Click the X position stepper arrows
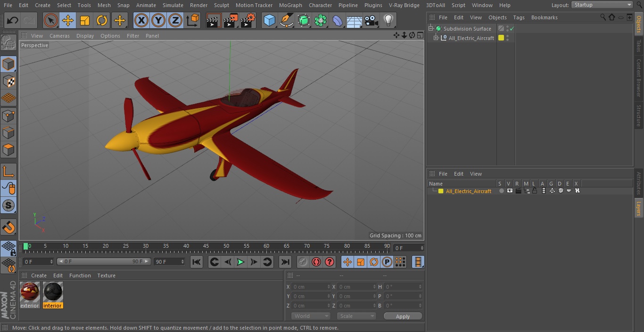Image resolution: width=644 pixels, height=332 pixels. (329, 287)
